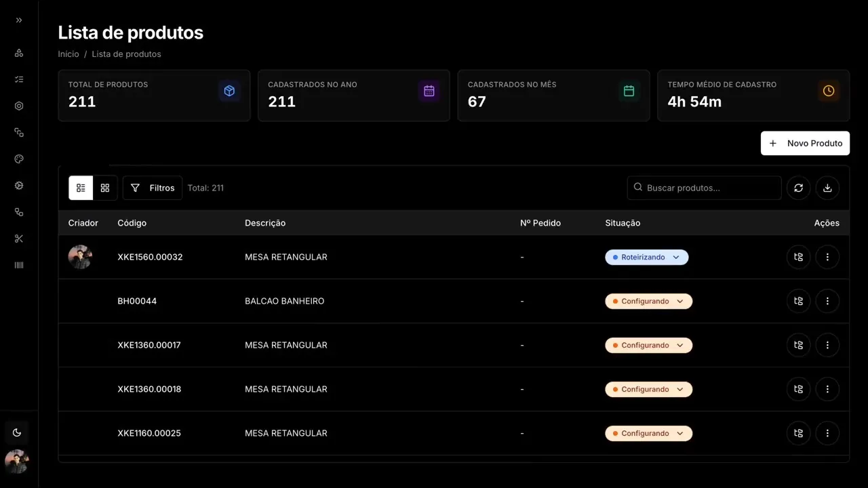Sort by the Situação column header
This screenshot has height=488, width=868.
coord(623,223)
